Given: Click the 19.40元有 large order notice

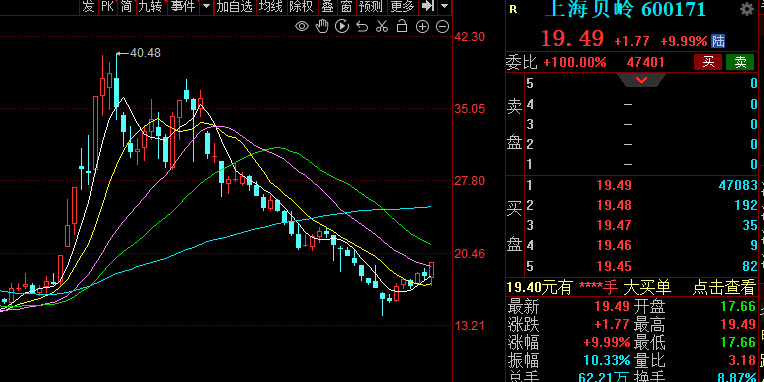Looking at the screenshot, I should coord(539,287).
